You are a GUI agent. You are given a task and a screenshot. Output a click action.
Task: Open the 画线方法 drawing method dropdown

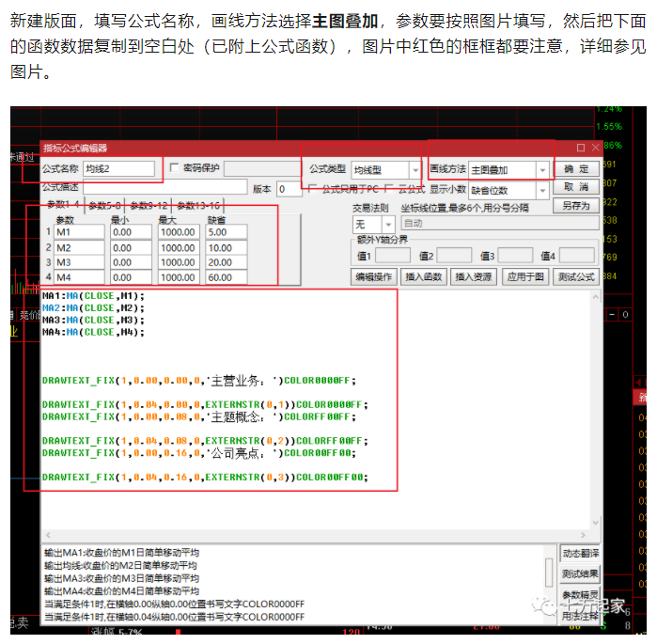click(x=542, y=170)
